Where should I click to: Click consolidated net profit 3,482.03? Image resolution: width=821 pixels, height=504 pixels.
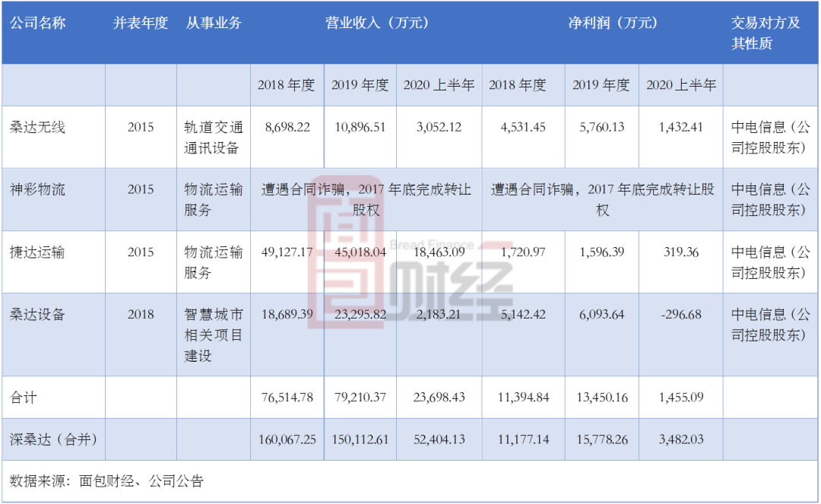(680, 439)
